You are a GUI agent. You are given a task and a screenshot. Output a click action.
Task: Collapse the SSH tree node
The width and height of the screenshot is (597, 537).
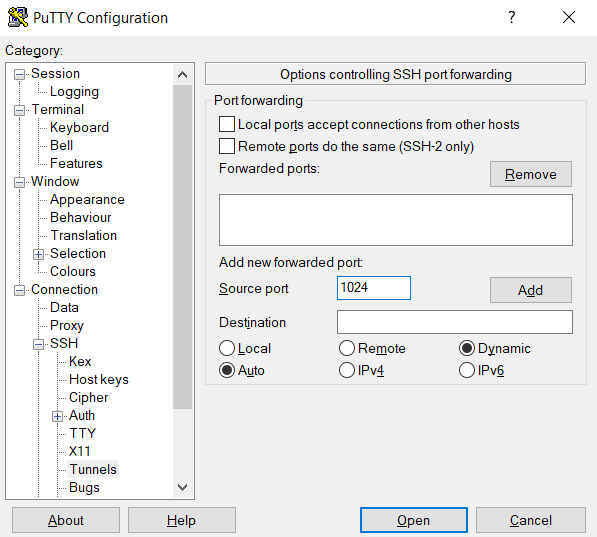(38, 344)
